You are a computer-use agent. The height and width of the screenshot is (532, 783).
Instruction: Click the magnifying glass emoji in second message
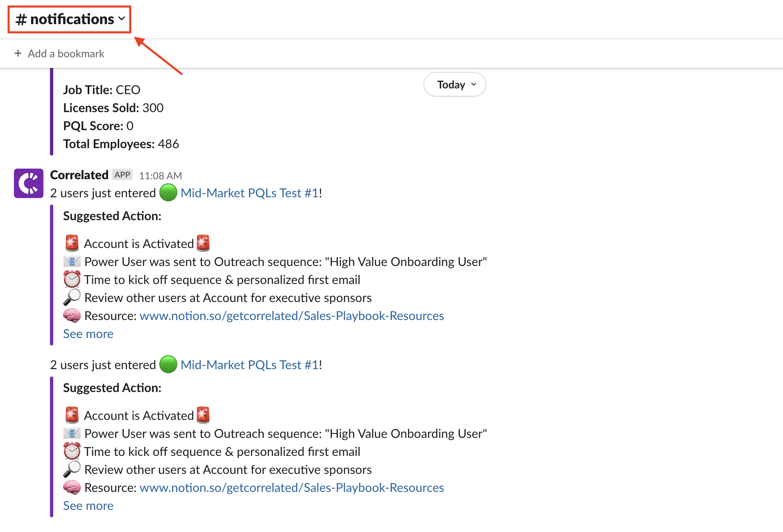tap(72, 469)
